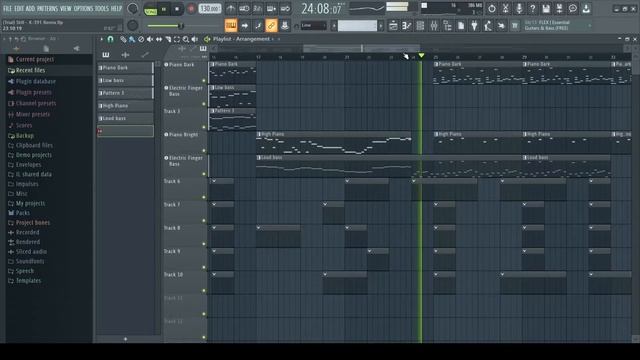Open the TOOLS menu
This screenshot has height=360, width=640.
pos(102,8)
